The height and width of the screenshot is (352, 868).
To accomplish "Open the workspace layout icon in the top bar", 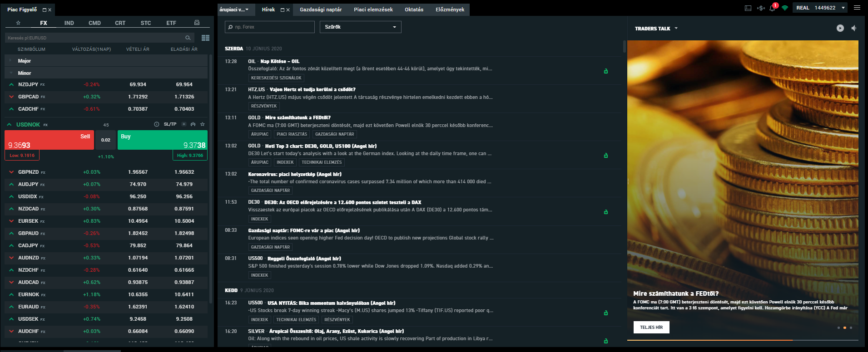I will tap(748, 8).
